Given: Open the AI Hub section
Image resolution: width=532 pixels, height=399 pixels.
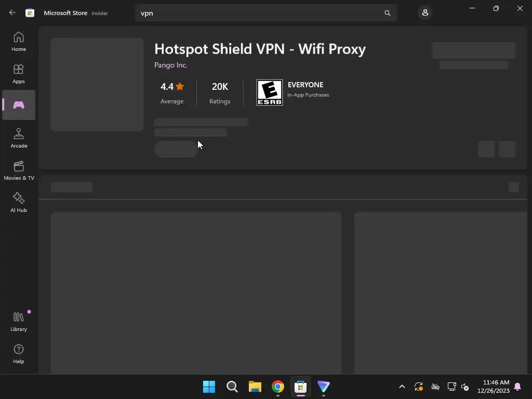Looking at the screenshot, I should [19, 203].
